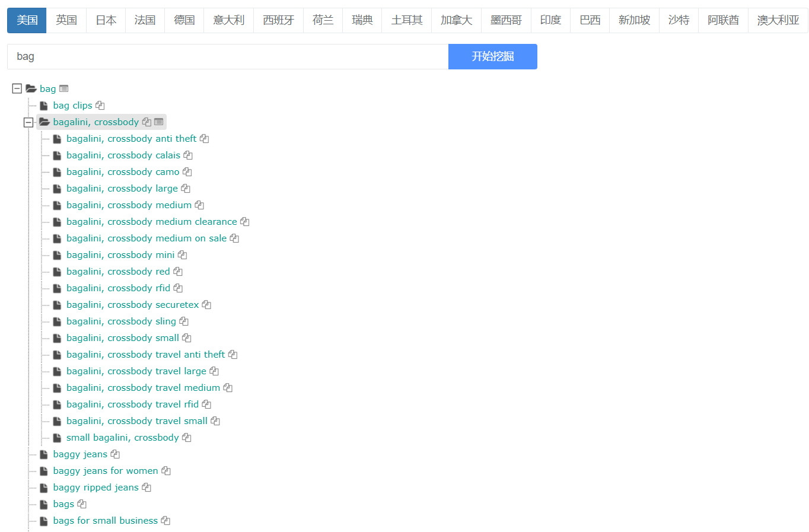Click the 'bagalini, crossbody securetex' keyword
The height and width of the screenshot is (532, 809).
[132, 305]
